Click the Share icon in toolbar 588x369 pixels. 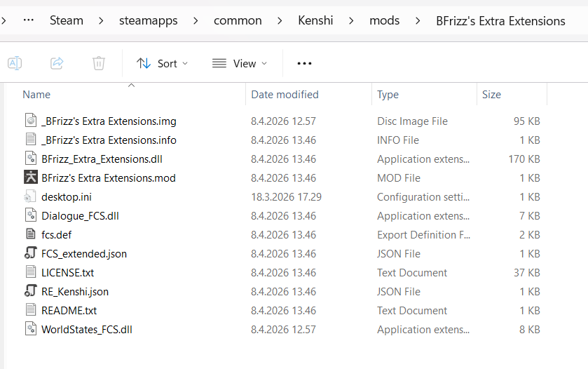(57, 63)
